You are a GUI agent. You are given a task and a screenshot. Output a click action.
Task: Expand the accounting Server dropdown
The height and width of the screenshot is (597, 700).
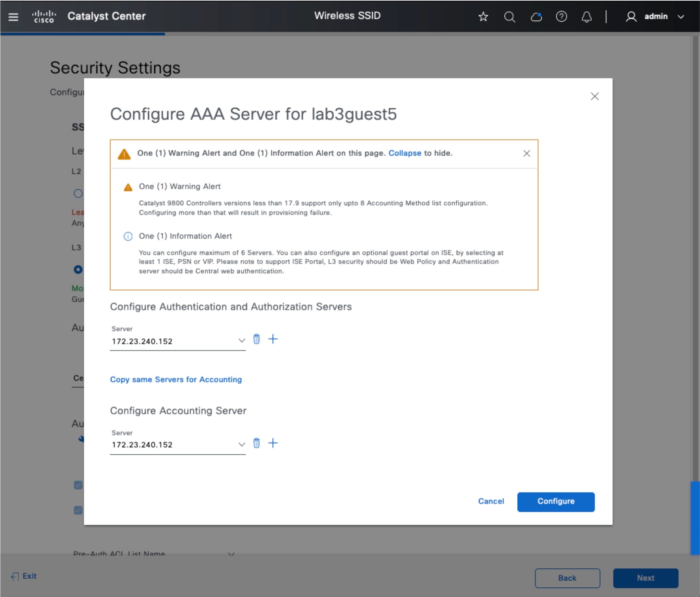click(241, 444)
